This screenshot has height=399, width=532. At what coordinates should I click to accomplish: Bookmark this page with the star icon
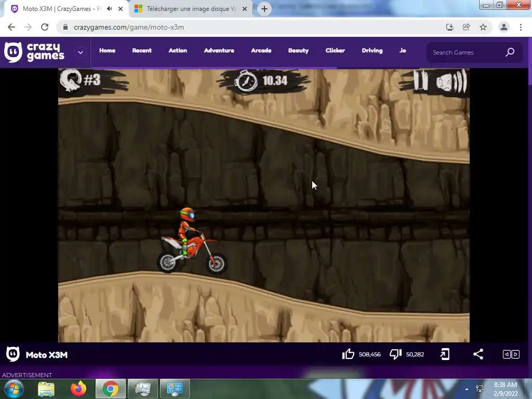(x=483, y=27)
